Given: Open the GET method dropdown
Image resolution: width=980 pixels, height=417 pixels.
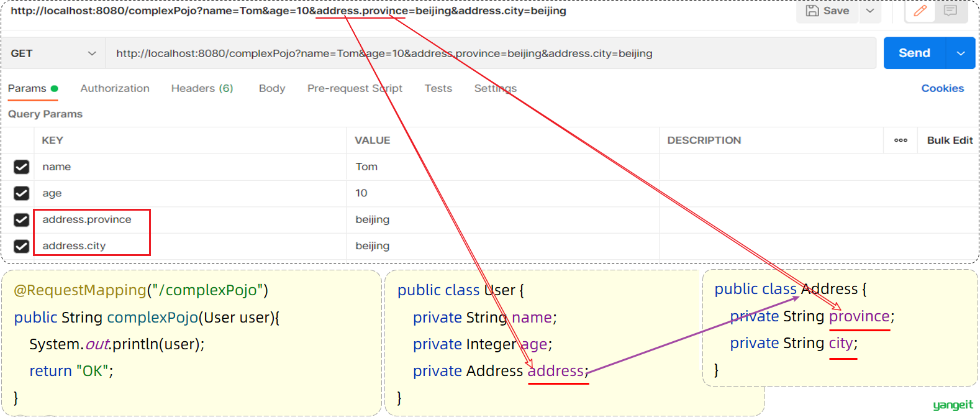Looking at the screenshot, I should click(x=53, y=53).
